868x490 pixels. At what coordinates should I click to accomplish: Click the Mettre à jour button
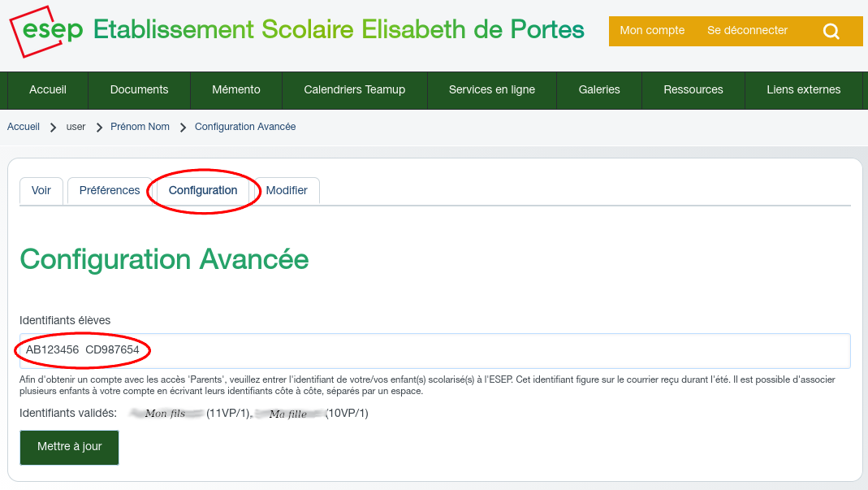point(69,447)
